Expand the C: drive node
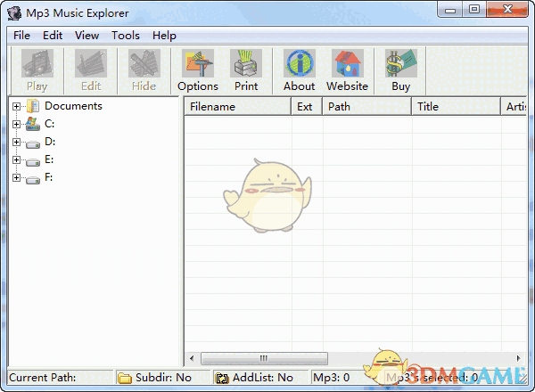The image size is (535, 392). (16, 124)
